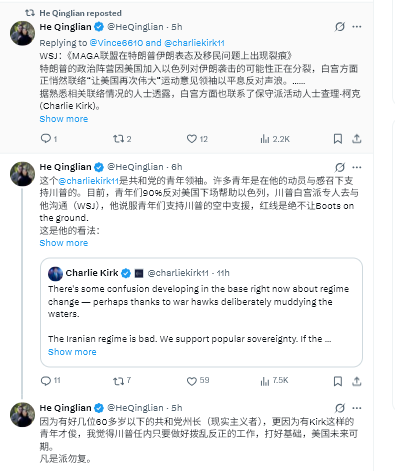
Task: Open more options on first tweet
Action: [357, 27]
